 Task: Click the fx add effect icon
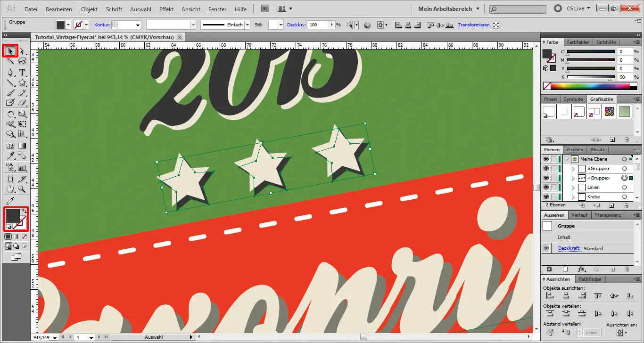tap(581, 269)
